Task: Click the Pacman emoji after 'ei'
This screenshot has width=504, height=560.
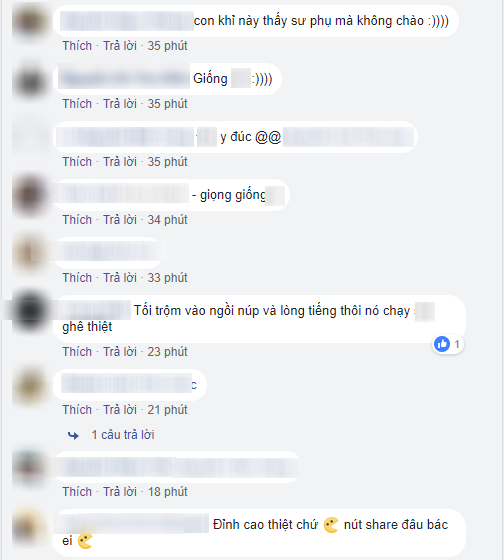Action: [x=85, y=541]
